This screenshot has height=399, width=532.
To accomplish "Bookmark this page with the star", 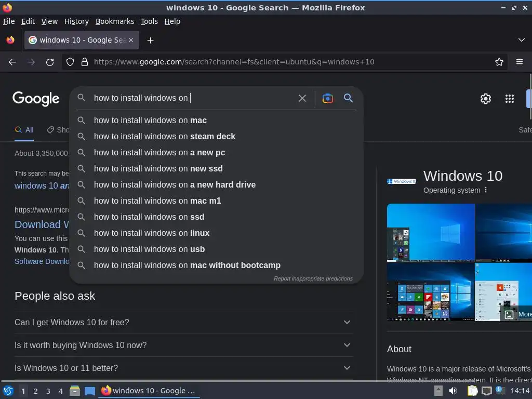I will point(499,62).
